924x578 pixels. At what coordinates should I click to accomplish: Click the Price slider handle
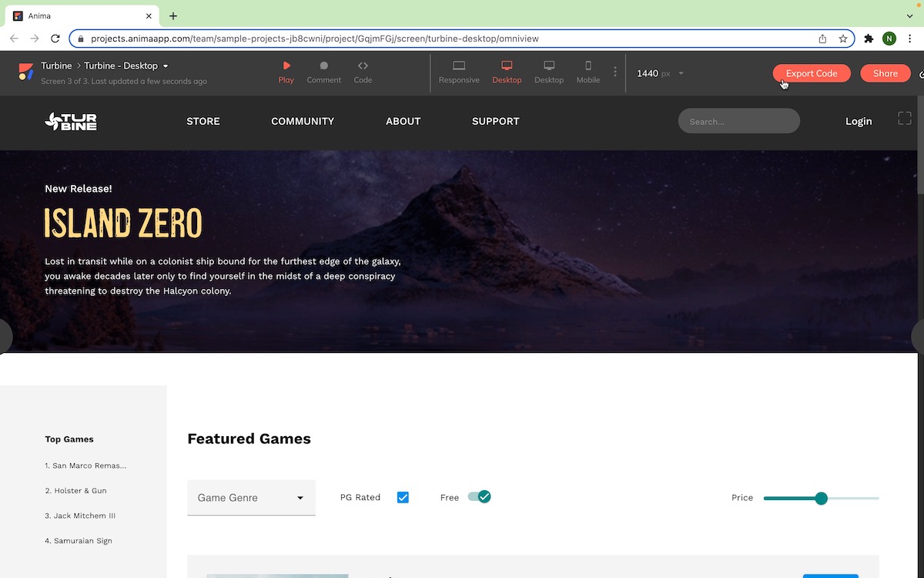point(821,499)
